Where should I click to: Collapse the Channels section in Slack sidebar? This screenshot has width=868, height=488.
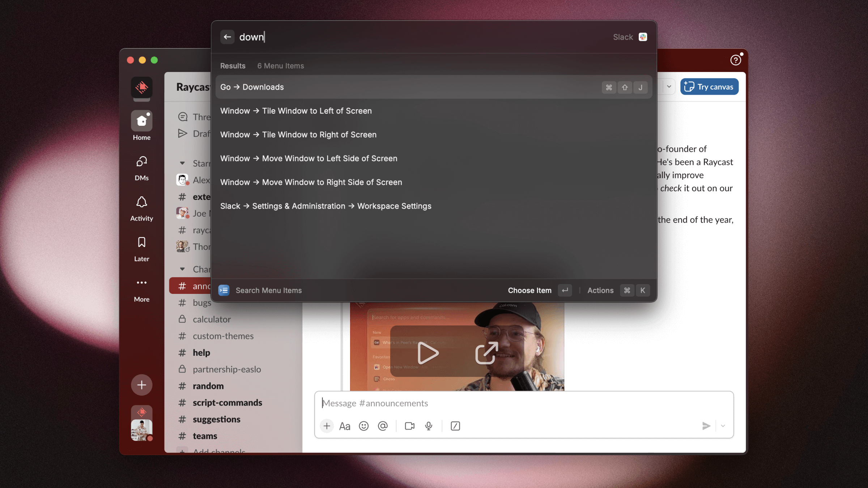[182, 269]
